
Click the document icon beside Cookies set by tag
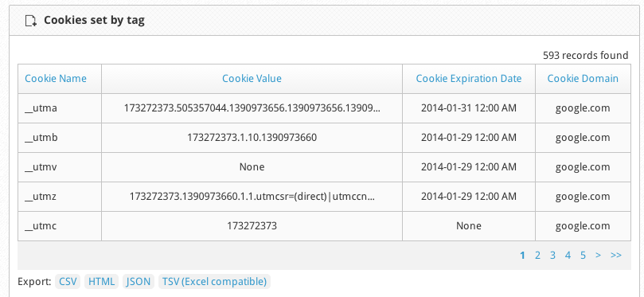tap(31, 21)
